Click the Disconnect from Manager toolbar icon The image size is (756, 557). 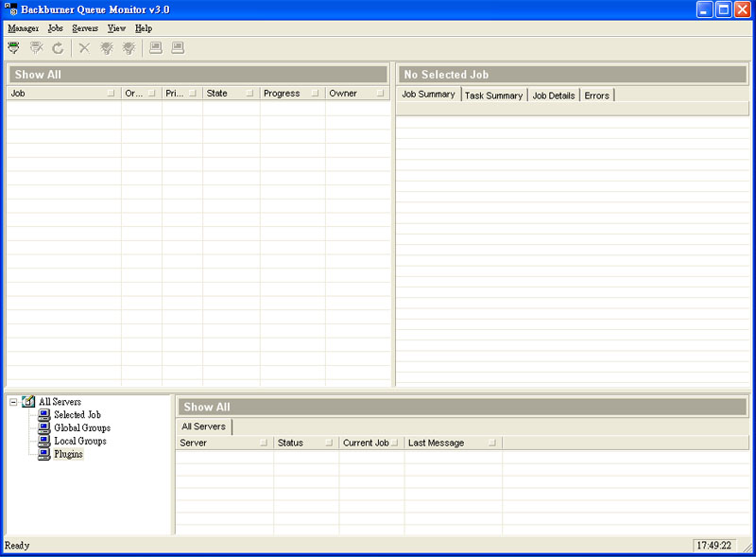[x=36, y=48]
